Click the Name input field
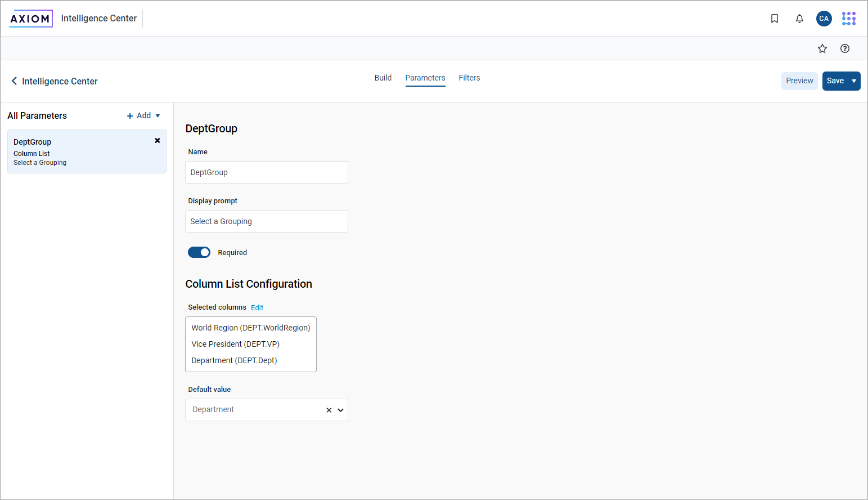 (x=266, y=172)
